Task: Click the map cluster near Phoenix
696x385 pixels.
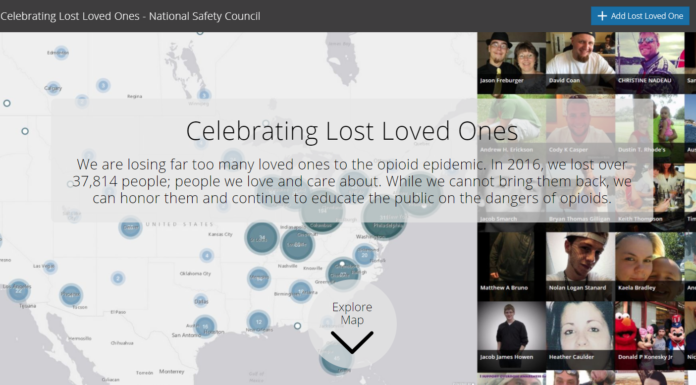Action: (71, 294)
